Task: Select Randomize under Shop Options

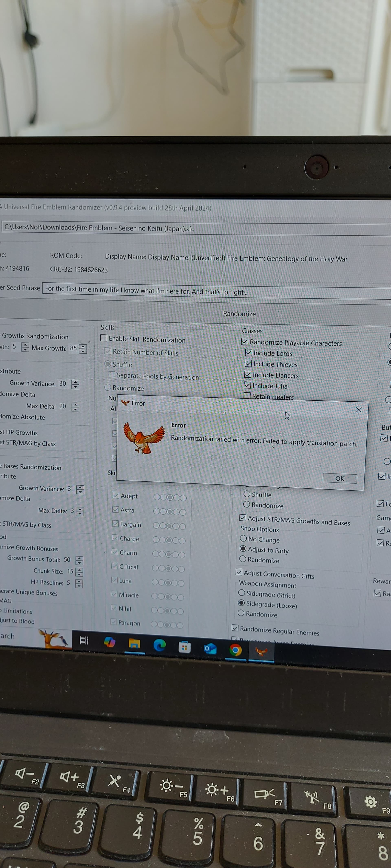Action: (x=243, y=559)
